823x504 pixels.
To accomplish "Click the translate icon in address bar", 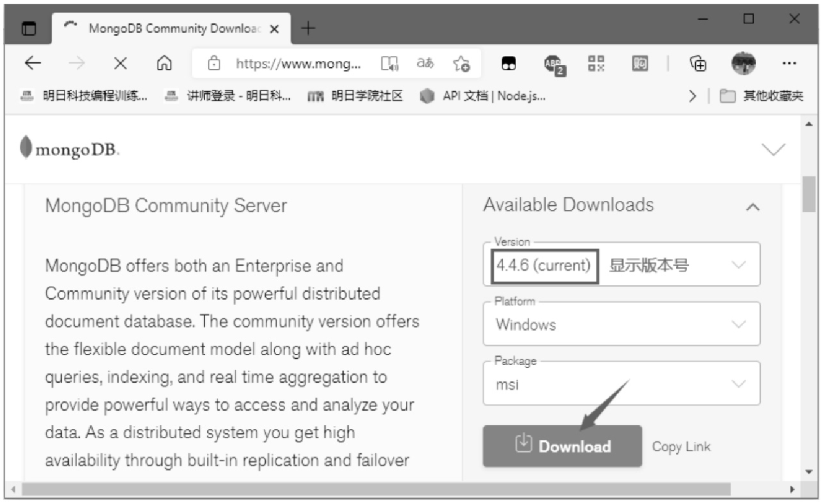I will (x=425, y=63).
